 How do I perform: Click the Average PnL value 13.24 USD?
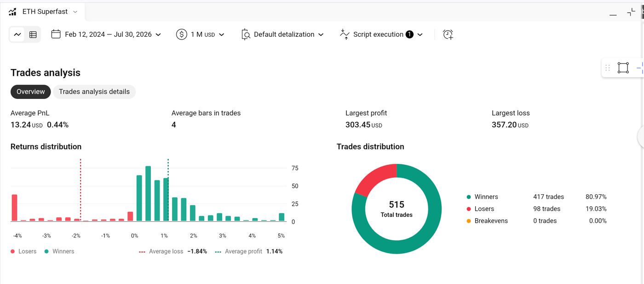[27, 125]
